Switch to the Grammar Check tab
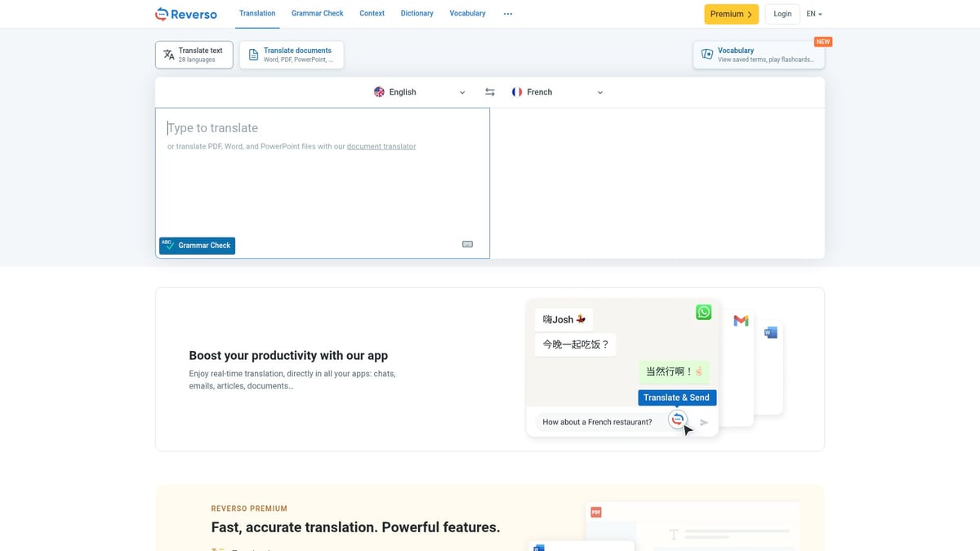 point(318,13)
